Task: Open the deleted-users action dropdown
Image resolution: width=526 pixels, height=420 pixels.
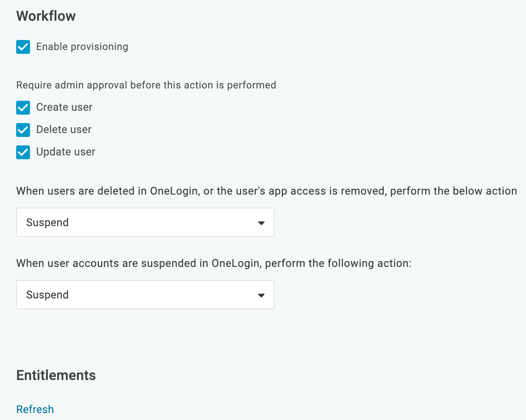Action: (145, 222)
